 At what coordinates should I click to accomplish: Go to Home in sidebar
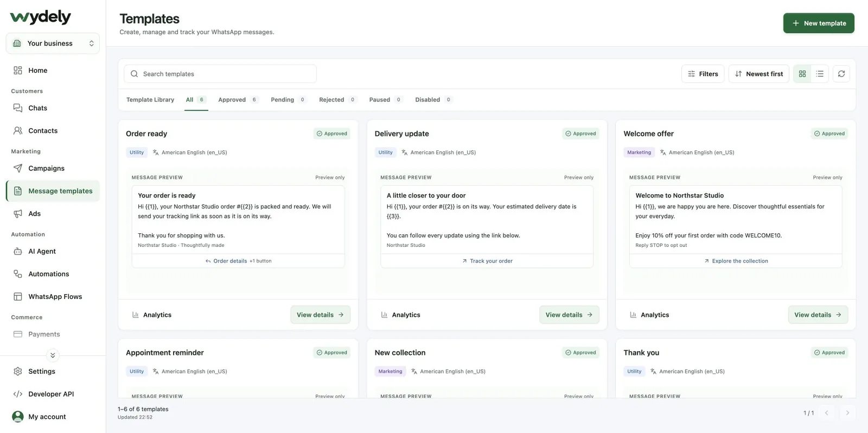tap(53, 71)
